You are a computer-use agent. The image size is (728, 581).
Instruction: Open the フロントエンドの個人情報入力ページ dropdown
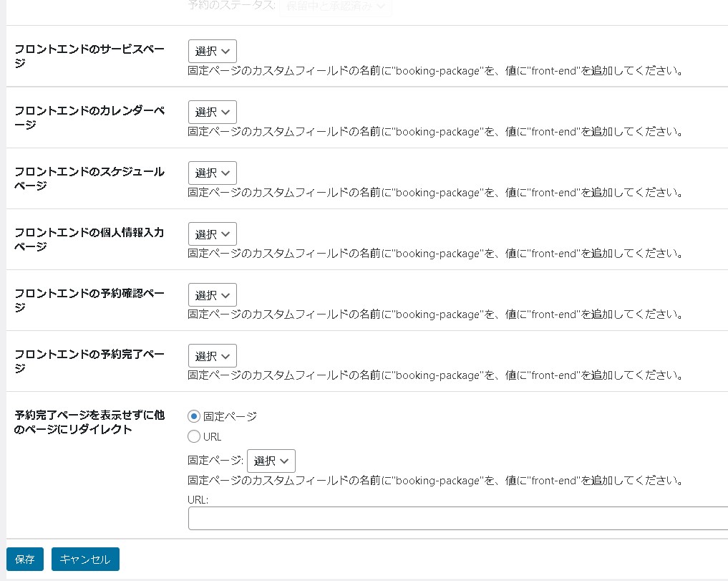pos(212,234)
